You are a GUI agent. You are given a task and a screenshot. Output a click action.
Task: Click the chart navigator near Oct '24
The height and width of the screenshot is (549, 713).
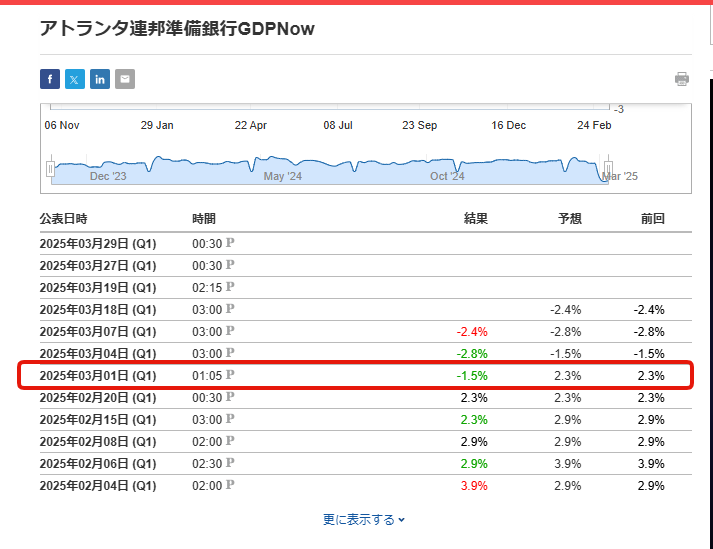coord(447,176)
